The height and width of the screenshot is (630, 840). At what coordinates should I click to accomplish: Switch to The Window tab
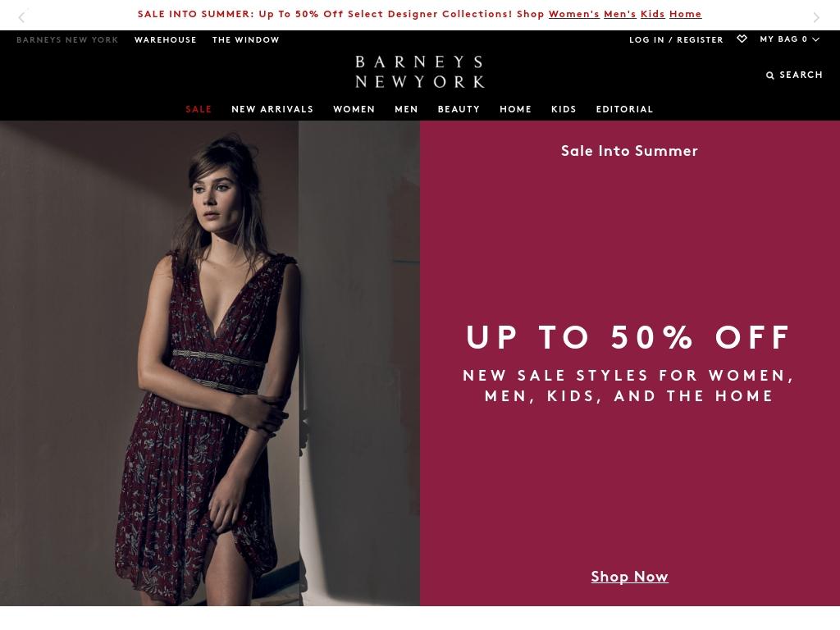click(246, 39)
